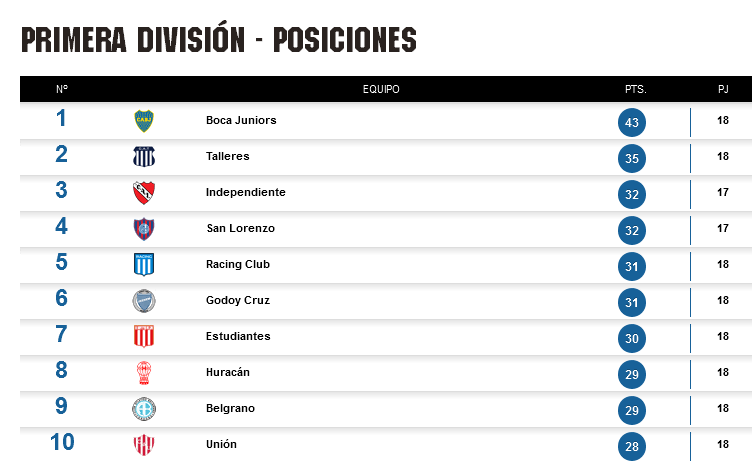Click the Belgrano club crest
The width and height of the screenshot is (752, 461).
(144, 409)
